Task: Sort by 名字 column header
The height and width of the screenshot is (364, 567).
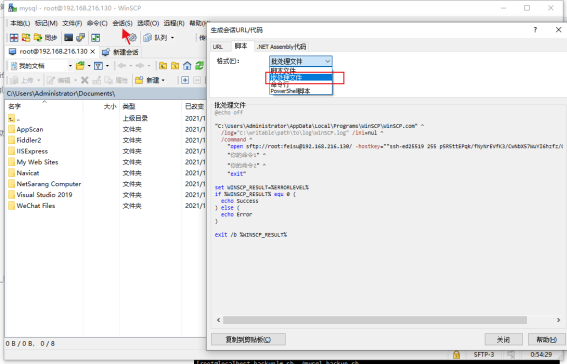Action: click(44, 106)
